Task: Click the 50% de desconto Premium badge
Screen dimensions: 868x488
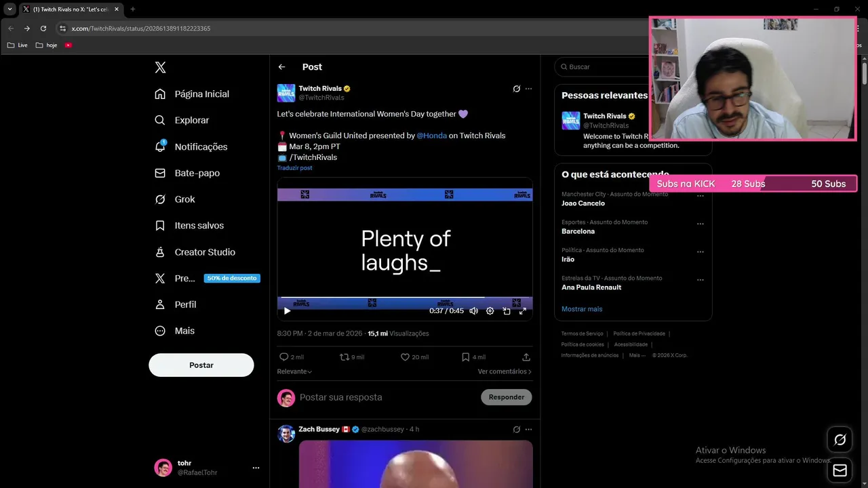Action: [x=232, y=278]
